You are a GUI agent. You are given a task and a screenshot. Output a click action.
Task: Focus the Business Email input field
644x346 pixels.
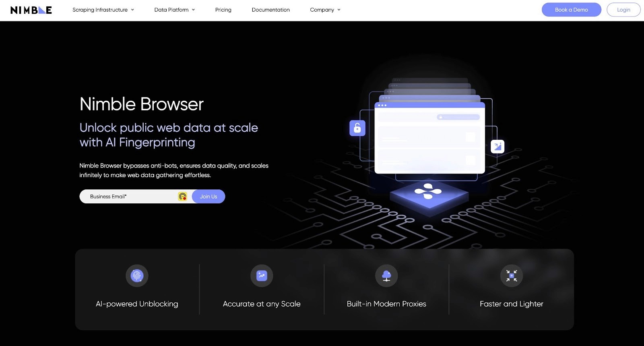[x=136, y=197]
